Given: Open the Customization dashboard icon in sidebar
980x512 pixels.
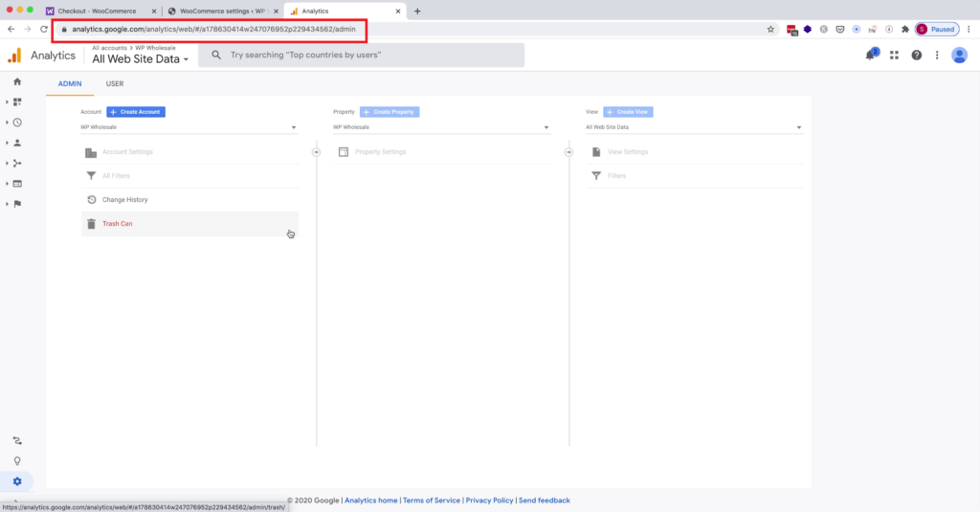Looking at the screenshot, I should click(17, 101).
